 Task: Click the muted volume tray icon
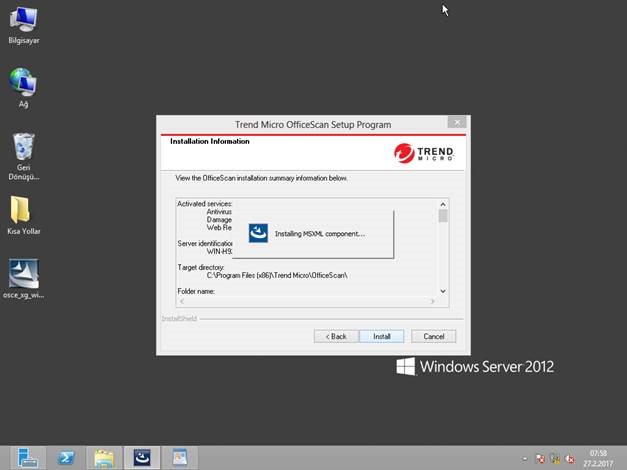tap(570, 459)
